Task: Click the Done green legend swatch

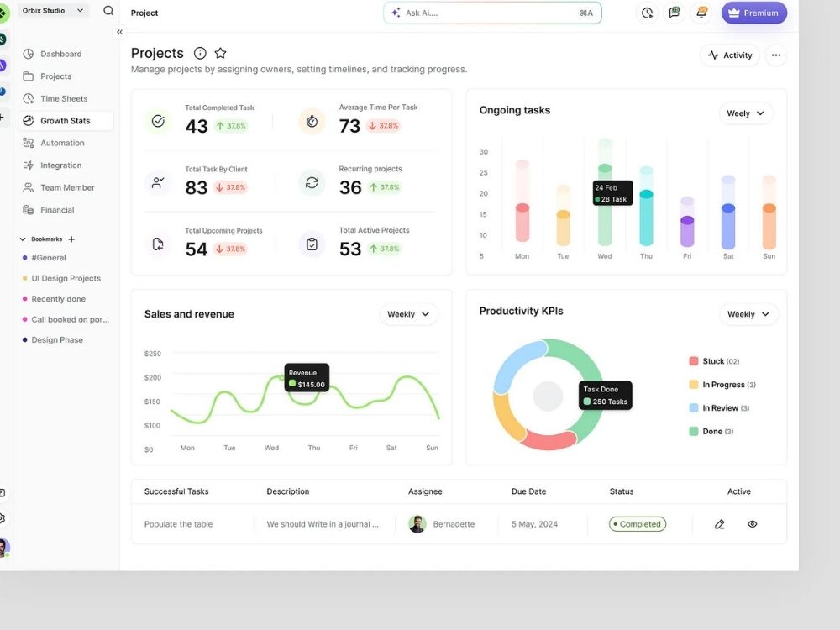Action: coord(693,431)
